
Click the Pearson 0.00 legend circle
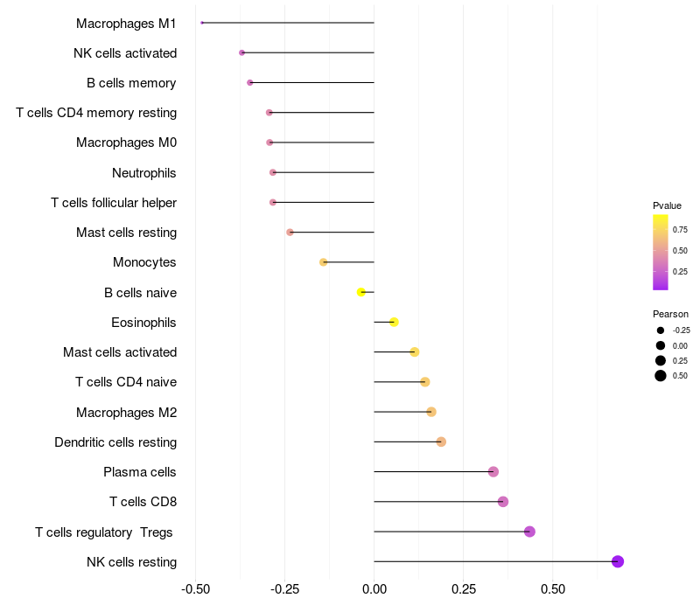[x=661, y=345]
